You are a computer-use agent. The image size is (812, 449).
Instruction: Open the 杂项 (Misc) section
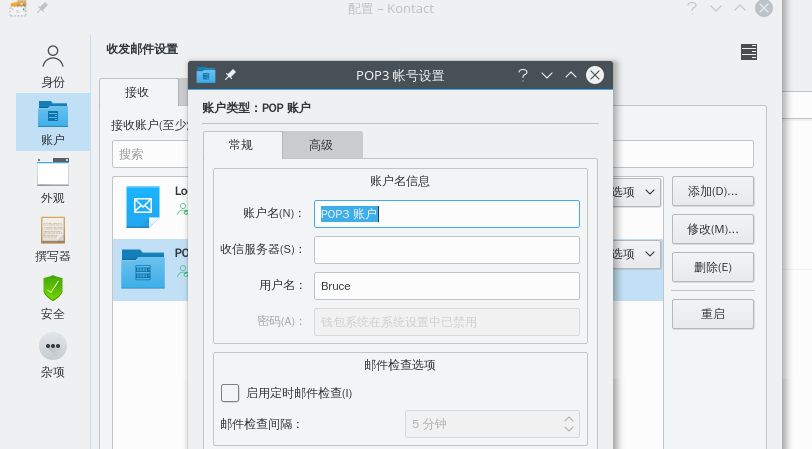[x=53, y=355]
